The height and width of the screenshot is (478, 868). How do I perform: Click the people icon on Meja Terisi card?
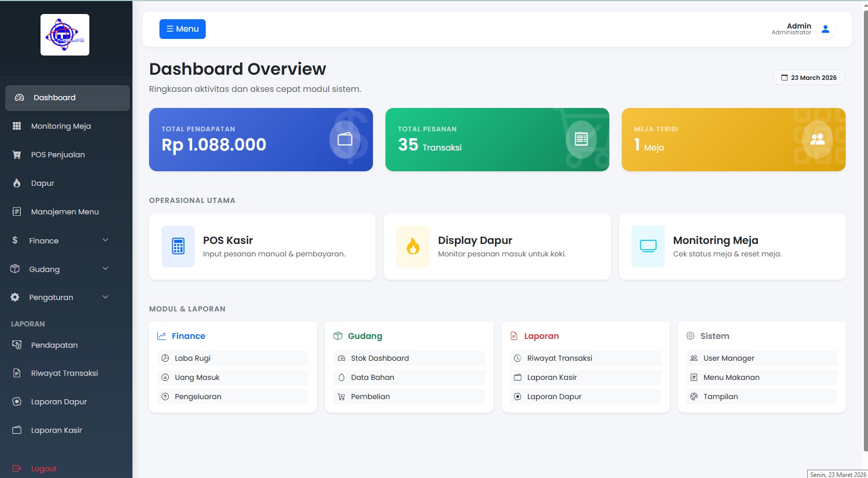point(818,139)
